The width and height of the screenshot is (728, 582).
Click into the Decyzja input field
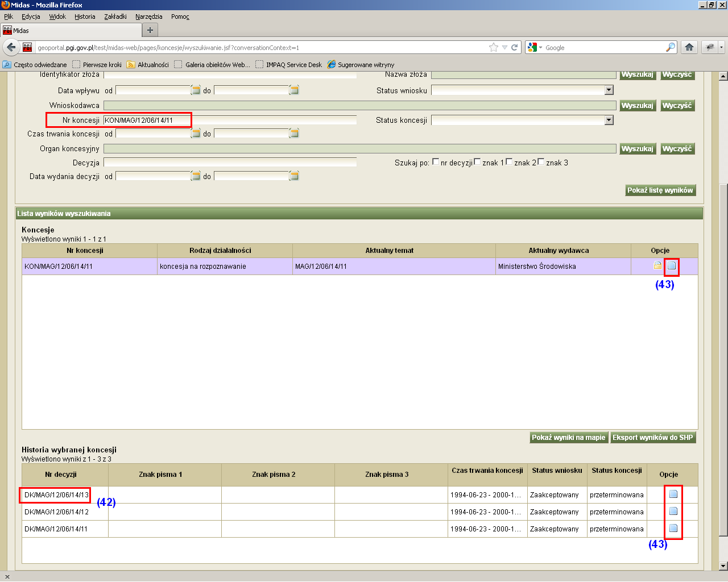(230, 163)
